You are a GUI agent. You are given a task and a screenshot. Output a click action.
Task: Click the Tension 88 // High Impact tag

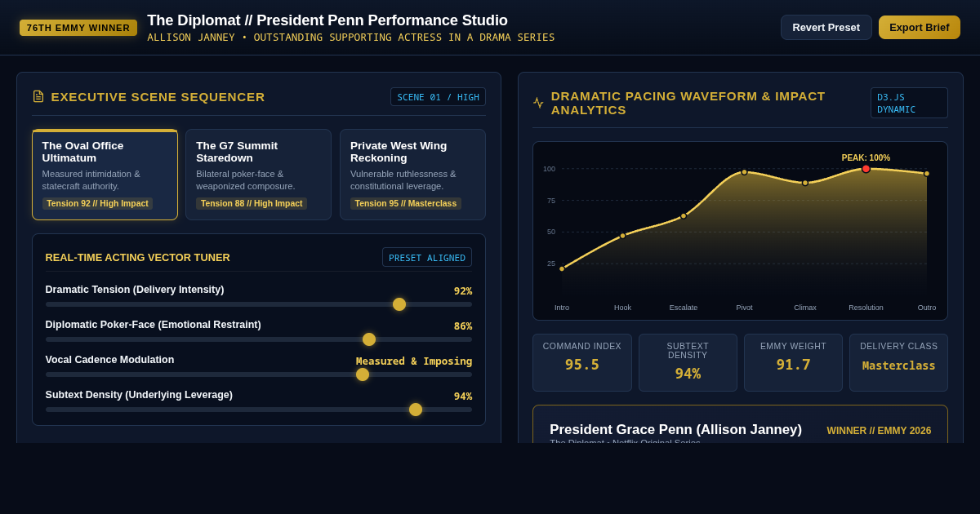click(x=252, y=203)
